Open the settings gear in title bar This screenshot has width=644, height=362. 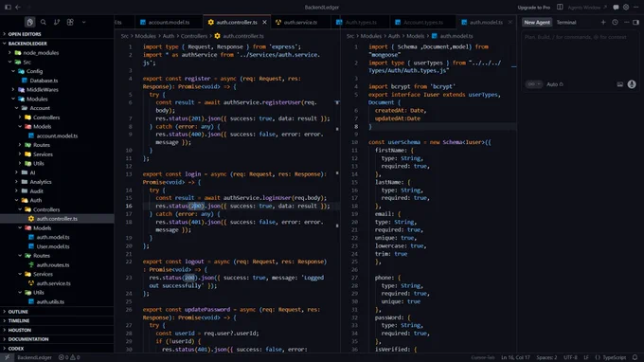(x=626, y=8)
